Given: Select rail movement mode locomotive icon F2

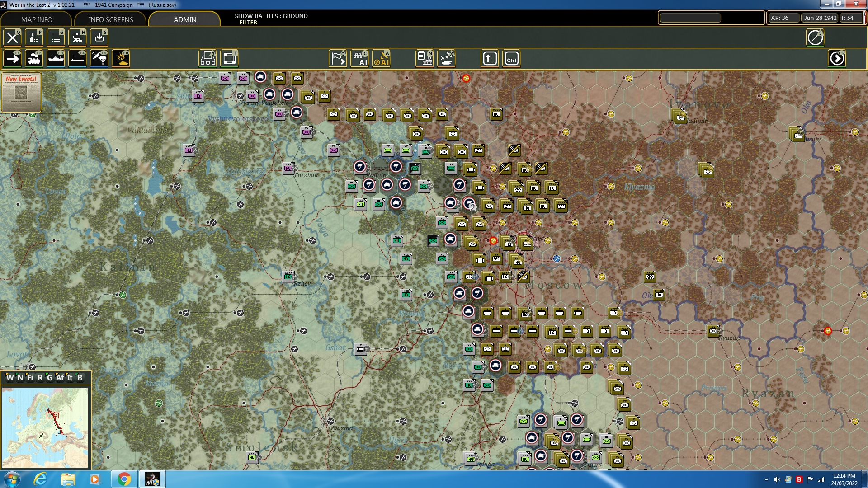Looking at the screenshot, I should coord(34,59).
